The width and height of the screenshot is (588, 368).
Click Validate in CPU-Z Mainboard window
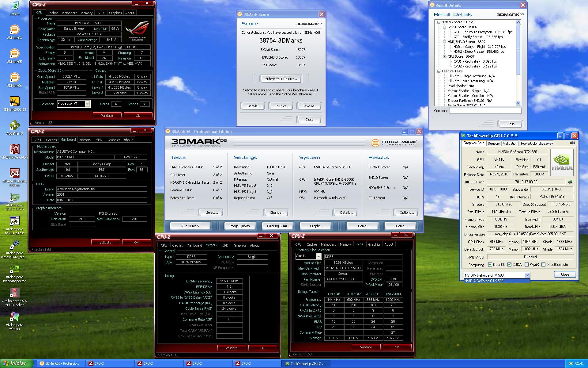pos(105,243)
